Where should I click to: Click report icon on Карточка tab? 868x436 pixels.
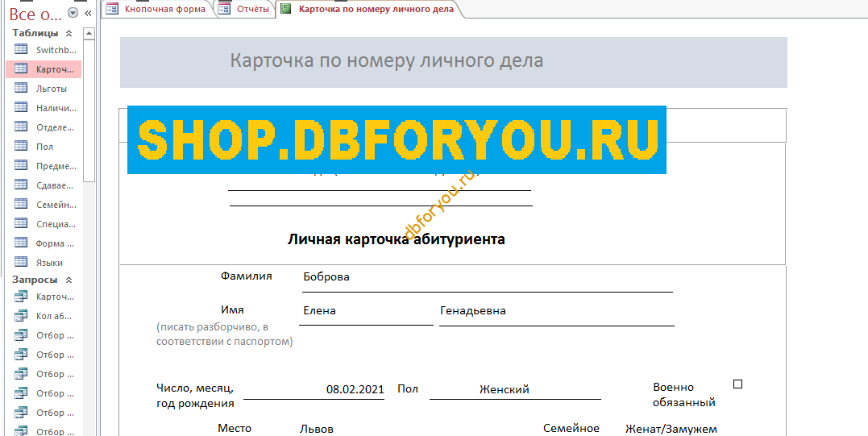[285, 8]
